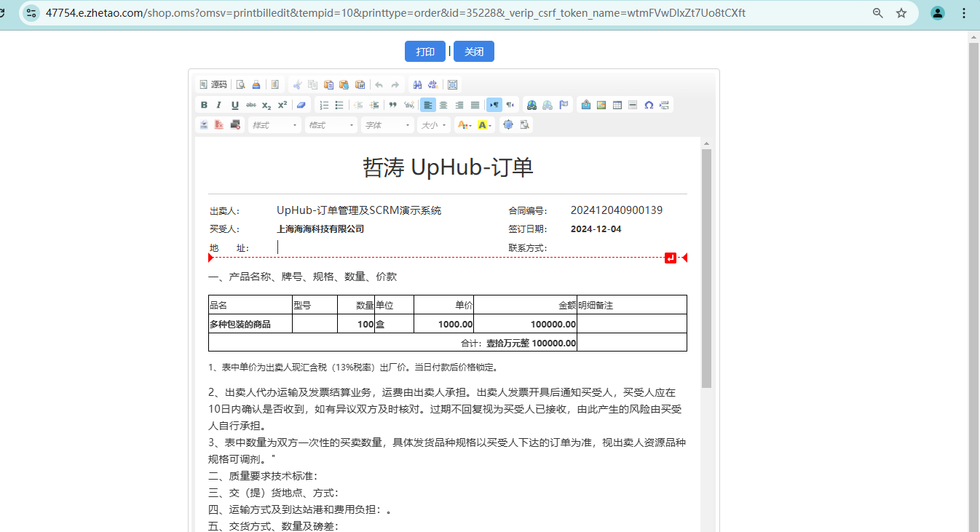Screen dimensions: 980x532
Task: Open the editor Preview (magnifier page) icon
Action: tap(240, 84)
